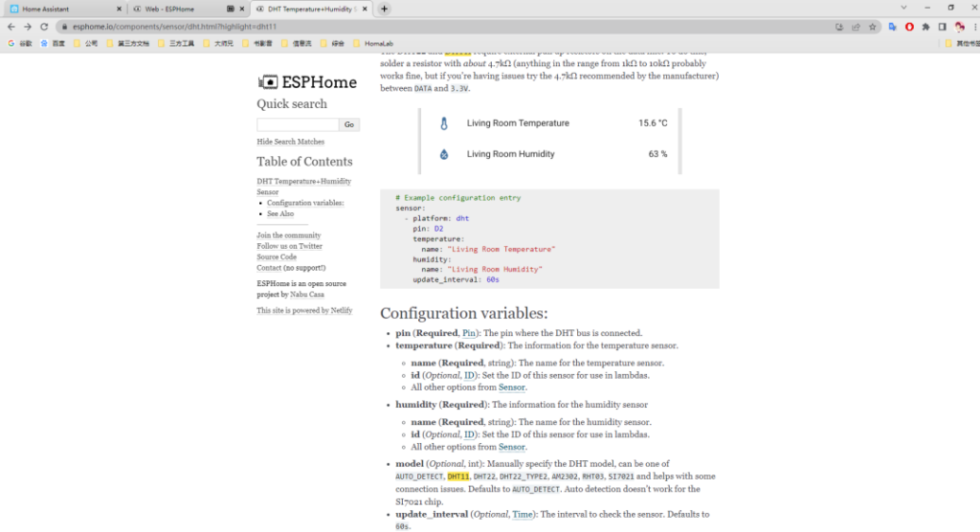Viewport: 980px width, 532px height.
Task: Install page as app icon in address bar
Action: point(838,27)
